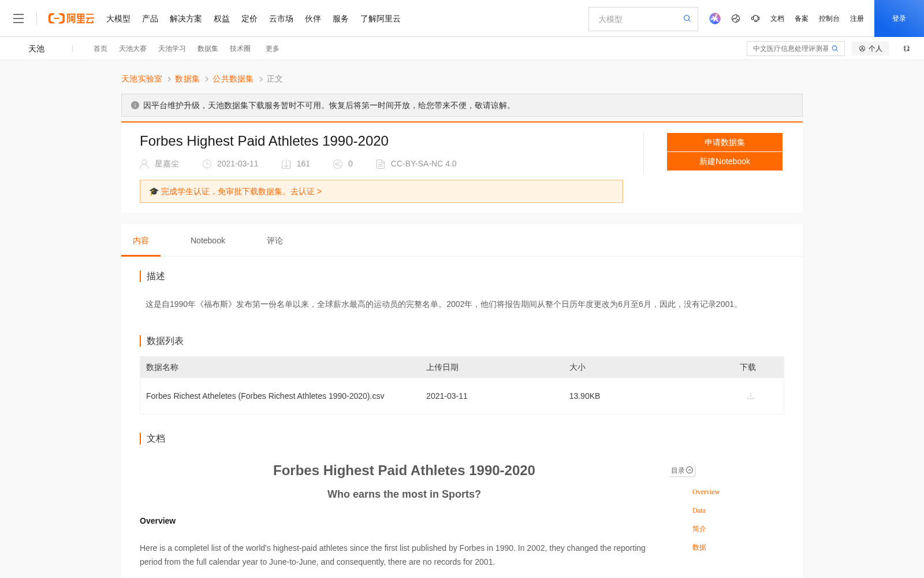Select the 内容 tab
The height and width of the screenshot is (578, 924).
[141, 240]
